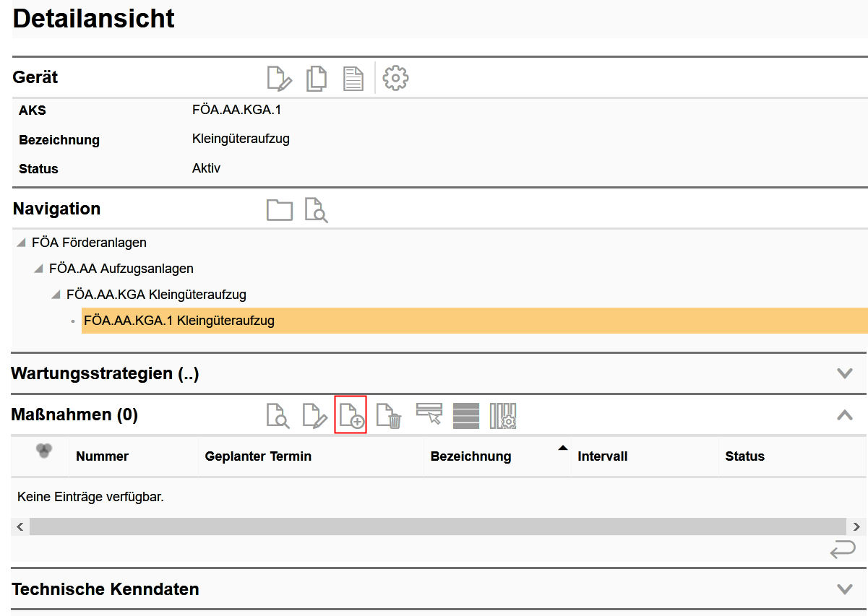The width and height of the screenshot is (868, 616).
Task: Sort table by Bezeichnung column header
Action: coord(470,456)
